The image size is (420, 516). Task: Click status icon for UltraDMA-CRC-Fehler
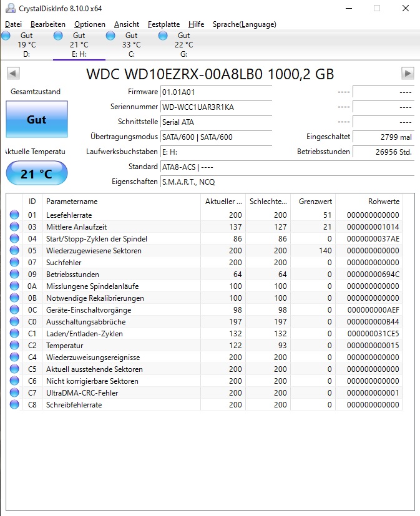[14, 392]
